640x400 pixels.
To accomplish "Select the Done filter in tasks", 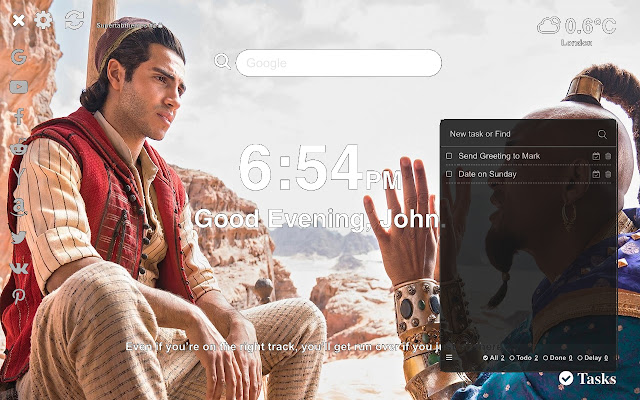I will click(558, 358).
